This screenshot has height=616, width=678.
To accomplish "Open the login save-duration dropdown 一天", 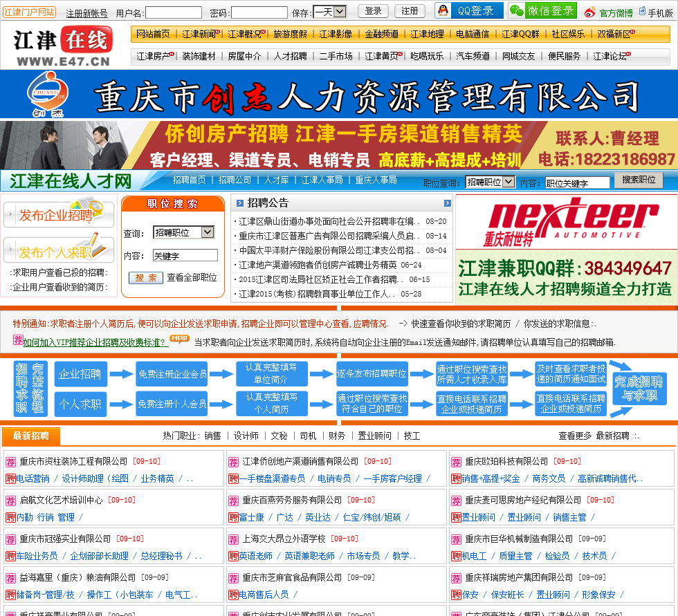I will click(330, 12).
